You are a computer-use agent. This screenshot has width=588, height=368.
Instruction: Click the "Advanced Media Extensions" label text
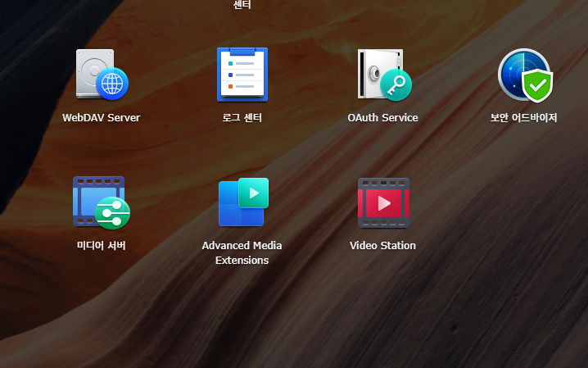click(x=242, y=252)
